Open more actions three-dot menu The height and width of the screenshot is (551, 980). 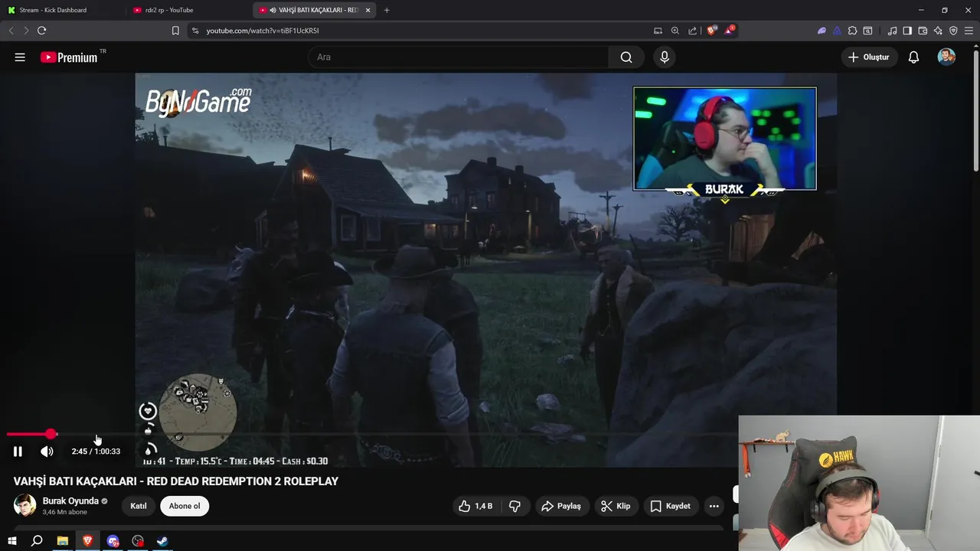(x=714, y=506)
